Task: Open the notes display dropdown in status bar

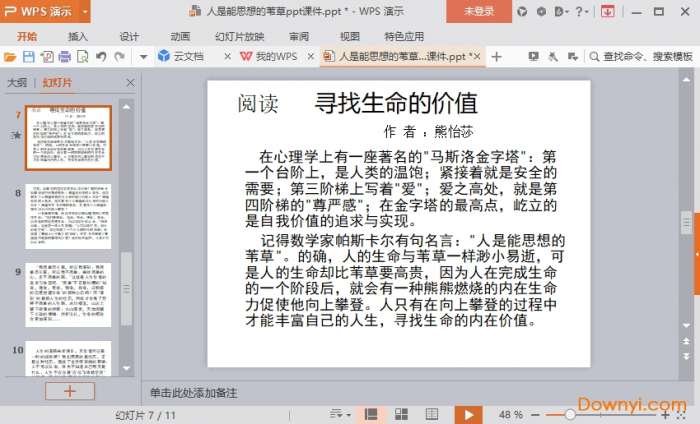Action: coord(340,414)
